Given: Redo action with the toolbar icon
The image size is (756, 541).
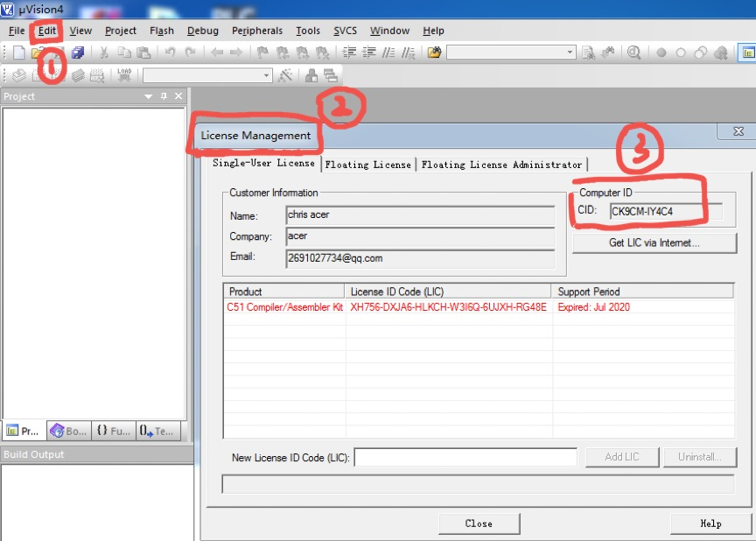Looking at the screenshot, I should tap(191, 52).
